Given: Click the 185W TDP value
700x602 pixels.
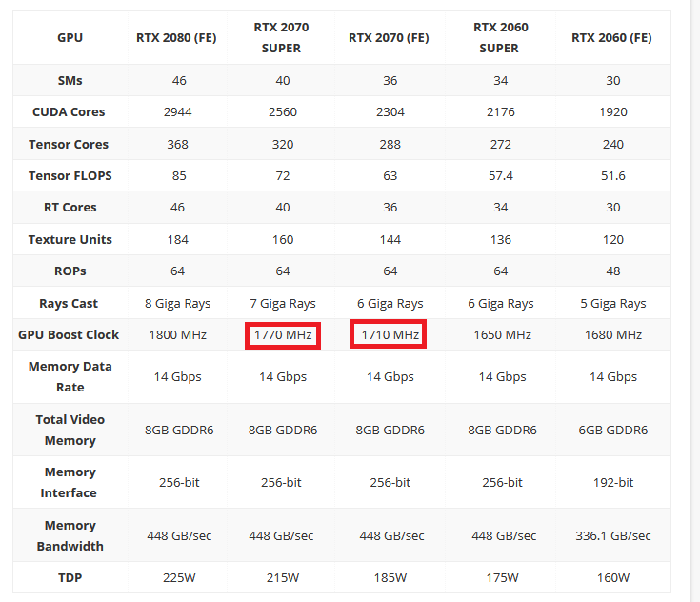Looking at the screenshot, I should [390, 578].
